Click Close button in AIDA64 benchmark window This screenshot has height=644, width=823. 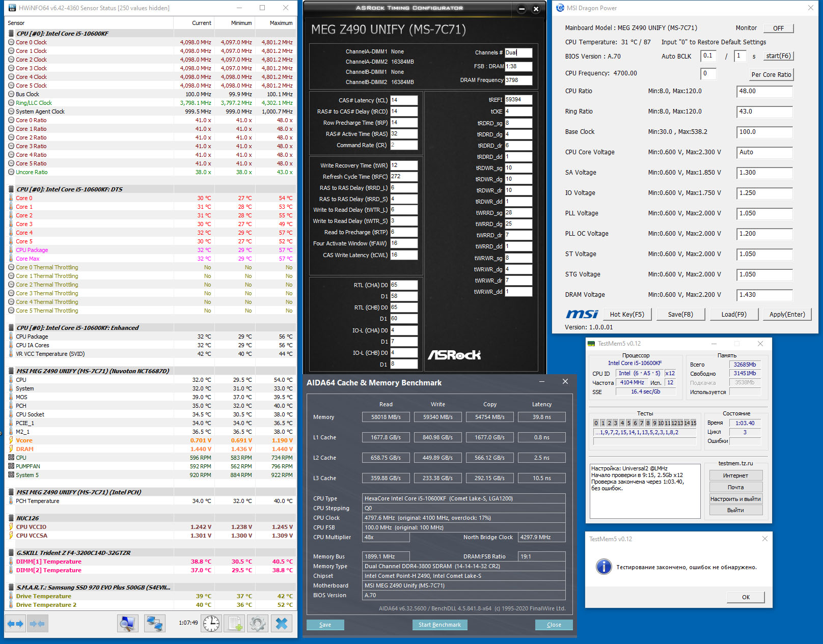click(x=554, y=625)
